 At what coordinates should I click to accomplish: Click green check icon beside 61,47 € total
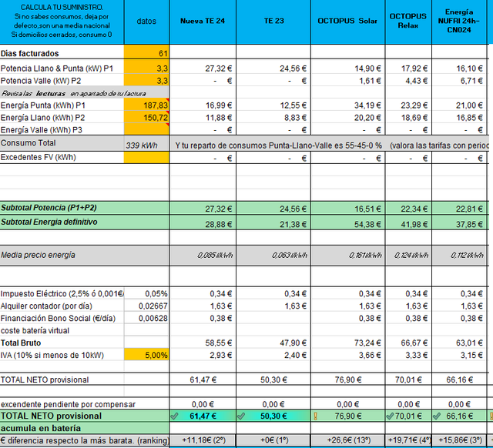pyautogui.click(x=174, y=416)
